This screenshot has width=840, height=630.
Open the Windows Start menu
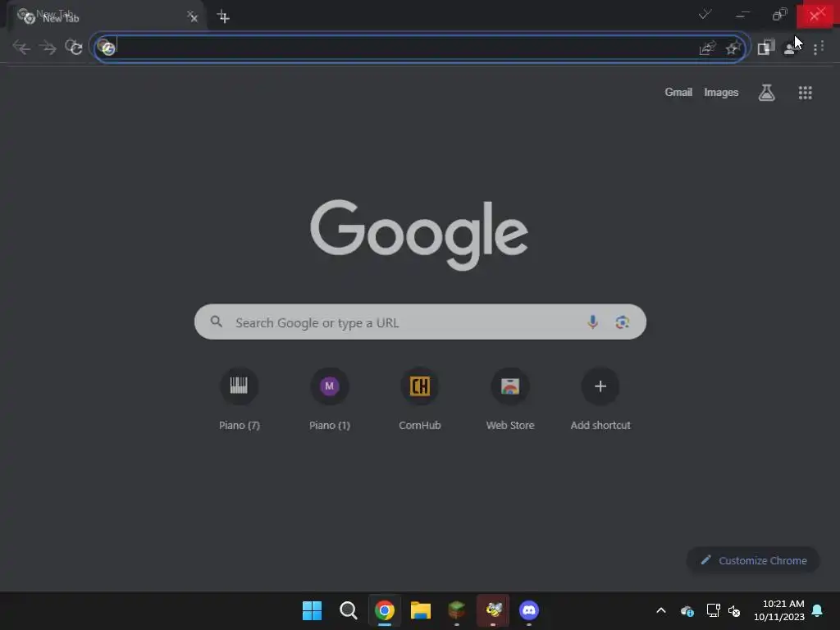coord(312,610)
